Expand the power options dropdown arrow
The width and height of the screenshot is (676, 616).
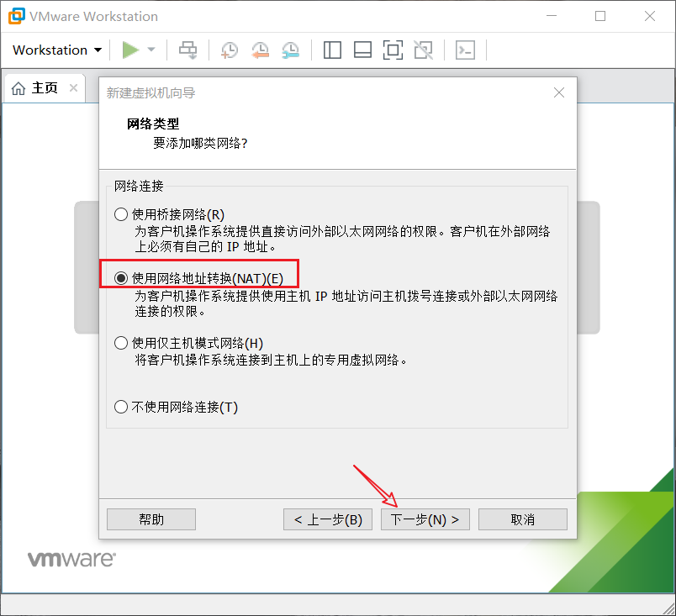(151, 50)
